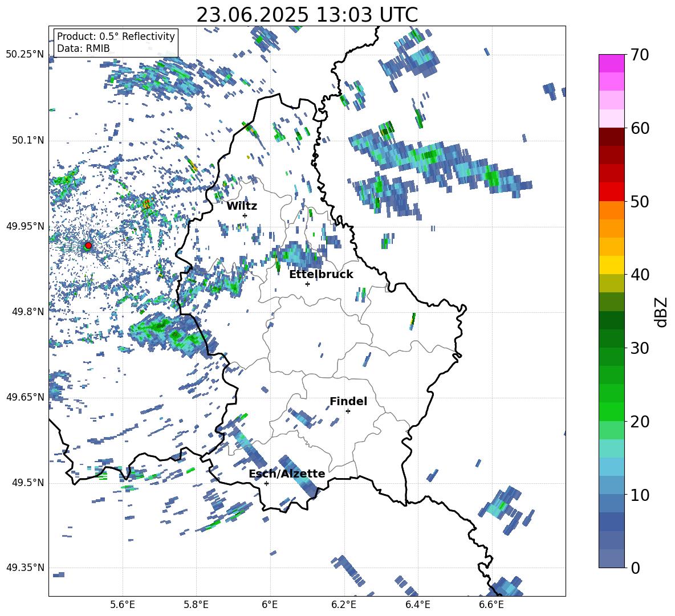Click the latitude label 49.35°N
Screen dimensions: 675x616
26,568
